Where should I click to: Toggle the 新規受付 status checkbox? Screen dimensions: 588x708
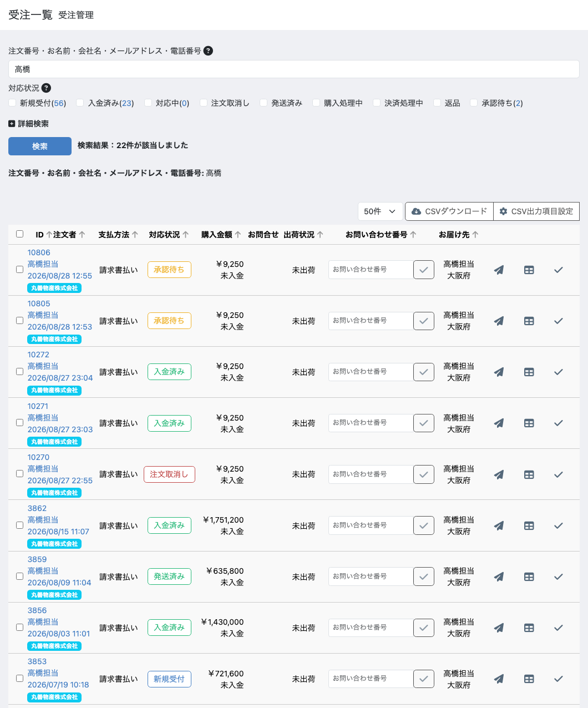pos(12,103)
